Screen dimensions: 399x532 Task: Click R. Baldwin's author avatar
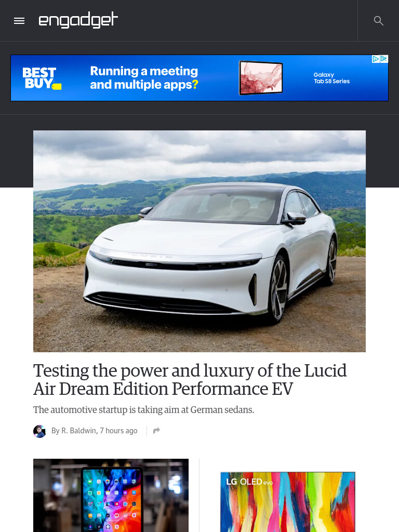(x=39, y=431)
